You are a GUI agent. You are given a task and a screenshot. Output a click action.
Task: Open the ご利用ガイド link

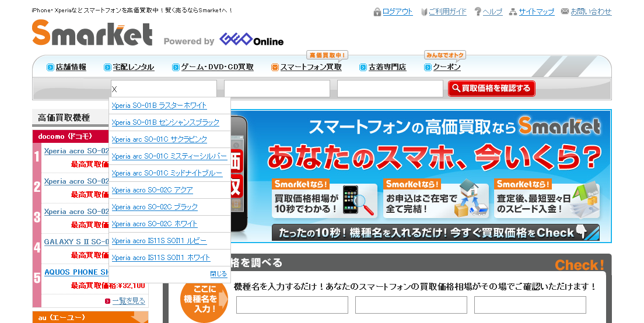click(447, 12)
